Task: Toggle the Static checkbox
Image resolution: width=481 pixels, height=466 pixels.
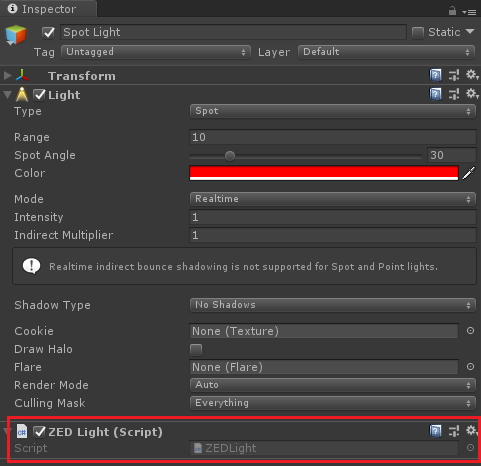Action: click(418, 33)
